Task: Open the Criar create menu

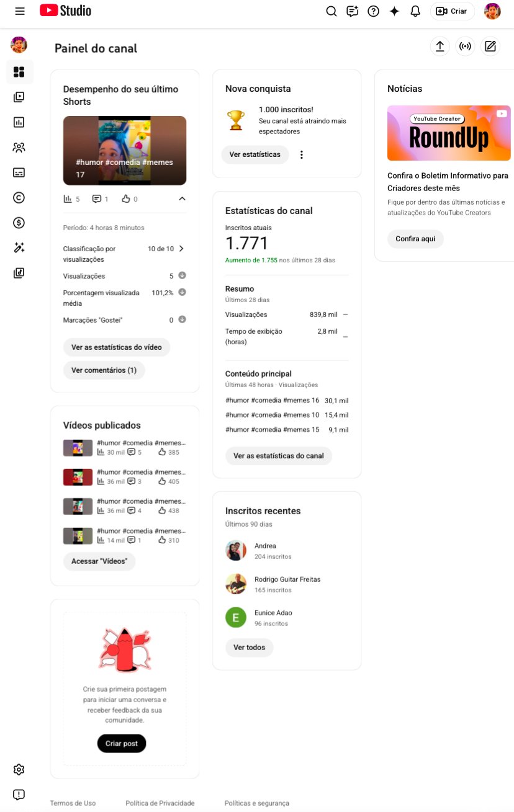Action: click(452, 11)
